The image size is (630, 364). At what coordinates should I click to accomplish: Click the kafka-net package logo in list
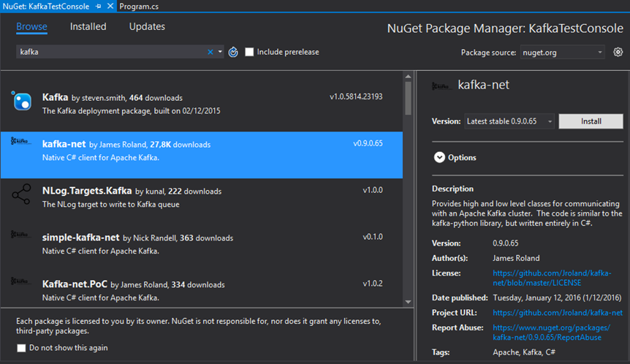[x=20, y=141]
